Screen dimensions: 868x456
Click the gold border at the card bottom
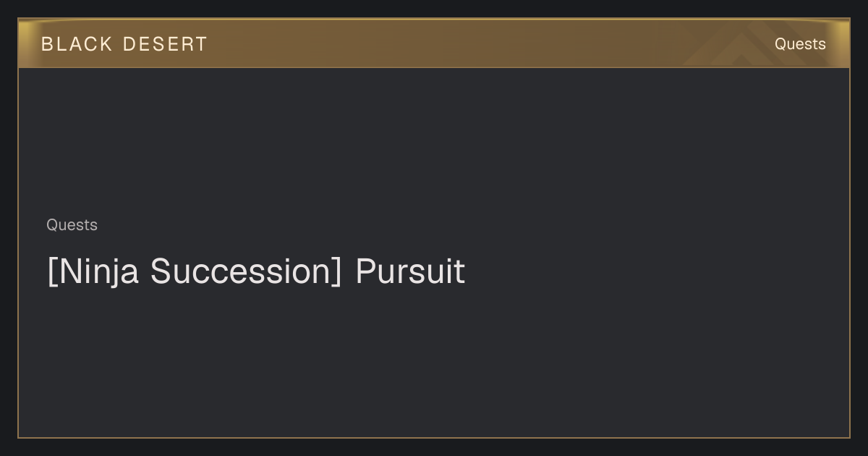[x=434, y=437]
